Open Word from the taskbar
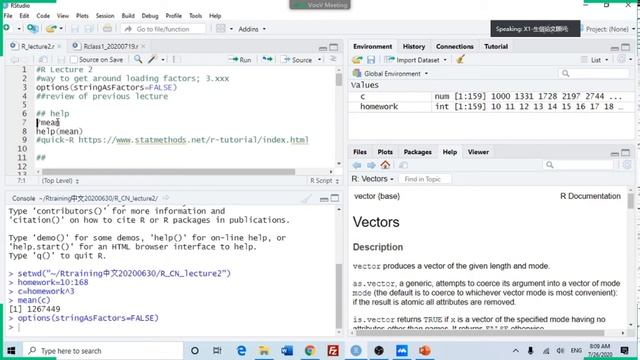 [x=287, y=350]
